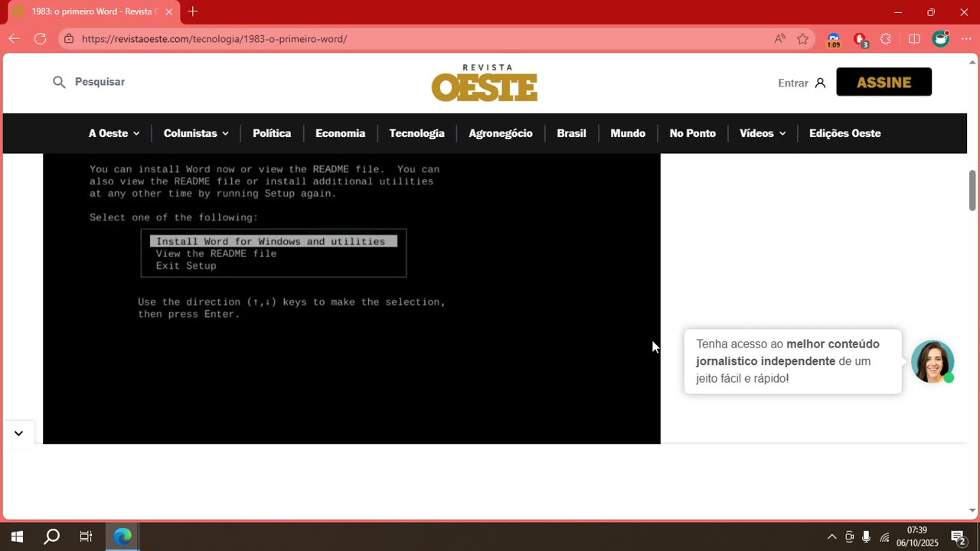Open the No Ponto section
Screen dimensions: 980x551
click(692, 133)
